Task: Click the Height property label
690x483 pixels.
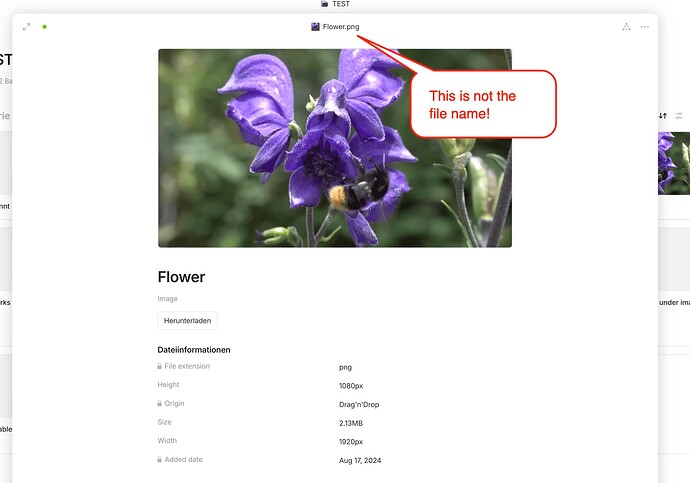Action: 169,384
